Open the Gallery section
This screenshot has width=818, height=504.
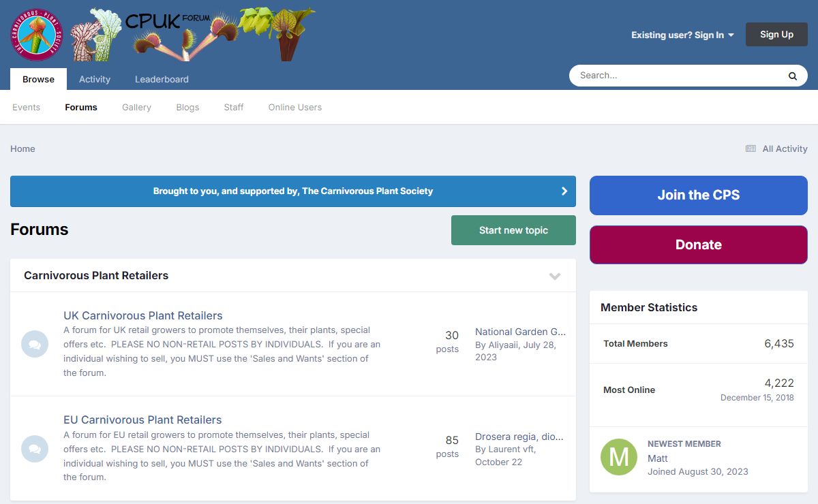(x=136, y=107)
